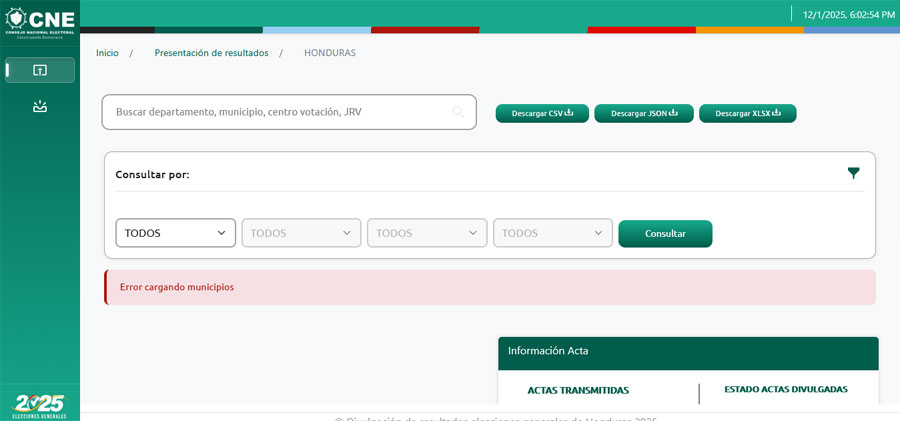Expand the second TODOS dropdown

click(x=301, y=233)
